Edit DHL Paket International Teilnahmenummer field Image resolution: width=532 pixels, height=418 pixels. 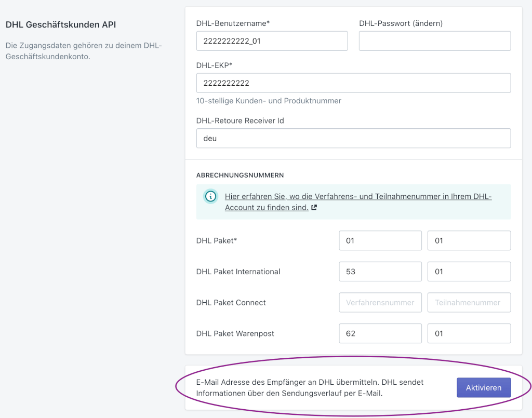(x=469, y=272)
